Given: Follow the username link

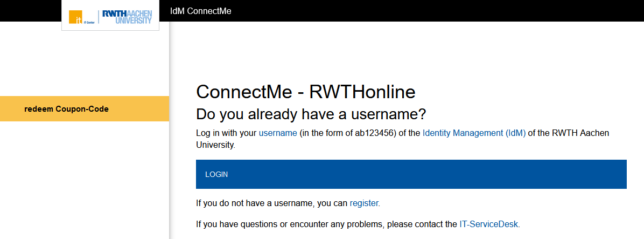Looking at the screenshot, I should pyautogui.click(x=278, y=133).
